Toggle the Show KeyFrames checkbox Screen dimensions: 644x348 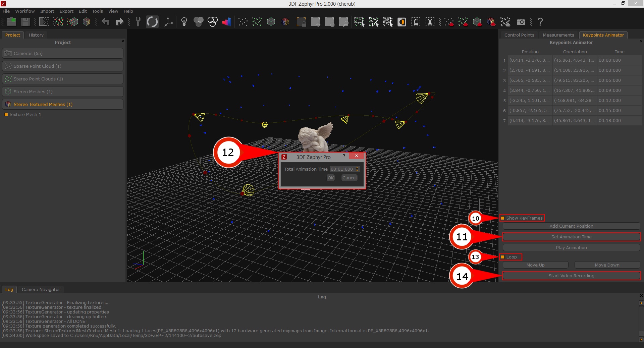(502, 218)
